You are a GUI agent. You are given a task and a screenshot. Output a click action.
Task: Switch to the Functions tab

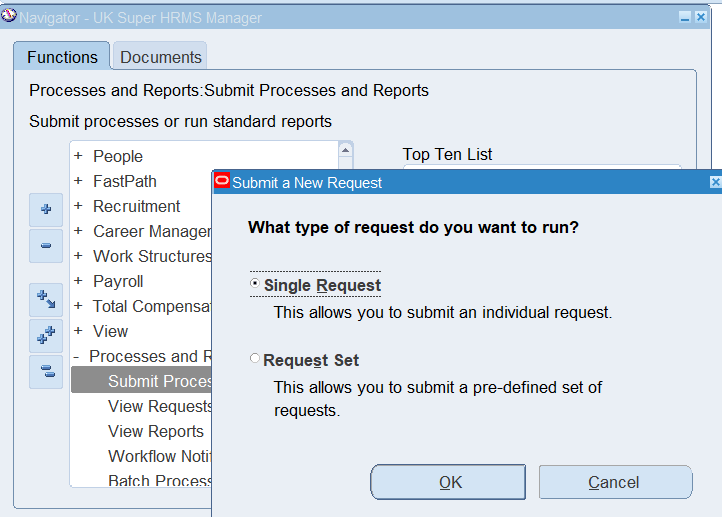62,57
